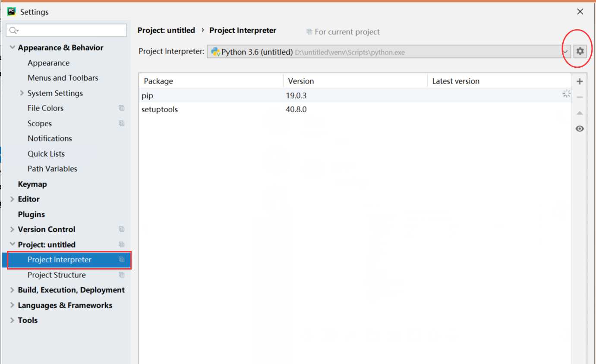Sort by the Package column header

[x=211, y=81]
